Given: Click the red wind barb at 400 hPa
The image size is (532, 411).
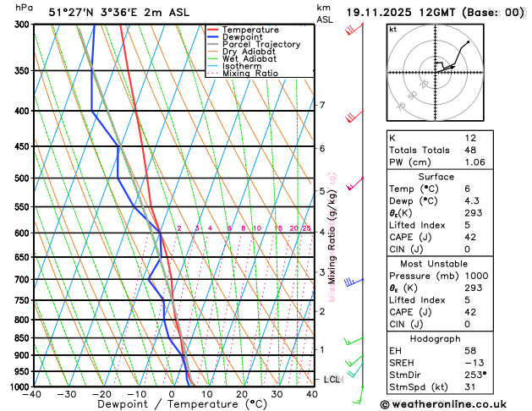Looking at the screenshot, I should [354, 117].
